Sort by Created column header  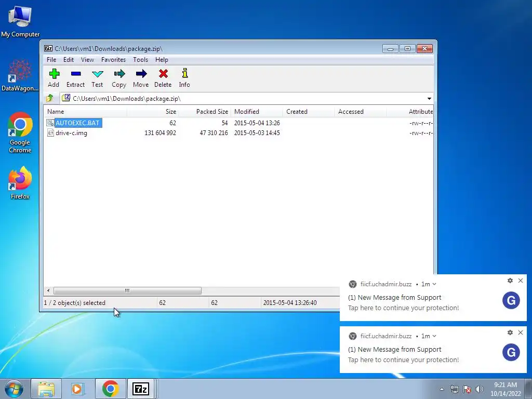(x=309, y=112)
